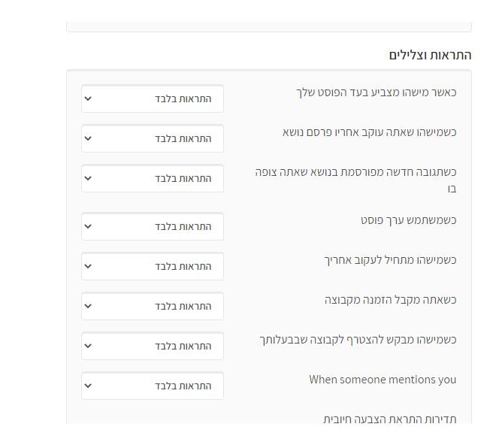Click the label 'כשמשתמש ערך פוסט'

(x=408, y=220)
